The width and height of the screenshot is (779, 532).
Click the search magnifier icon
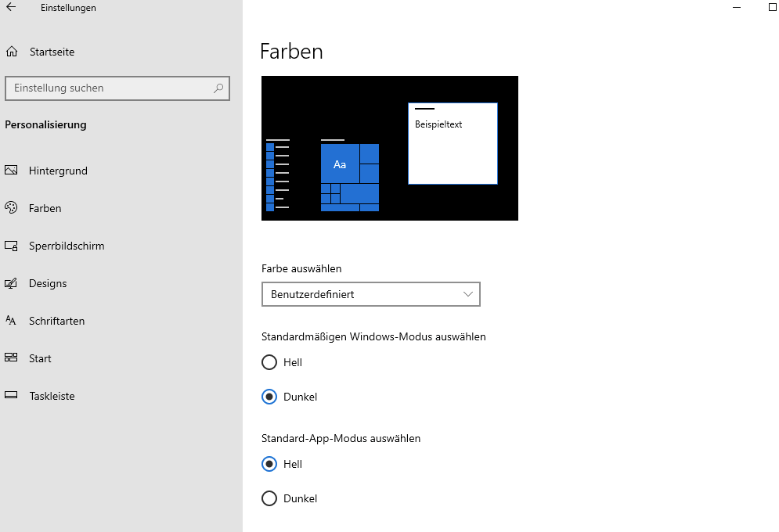point(218,88)
